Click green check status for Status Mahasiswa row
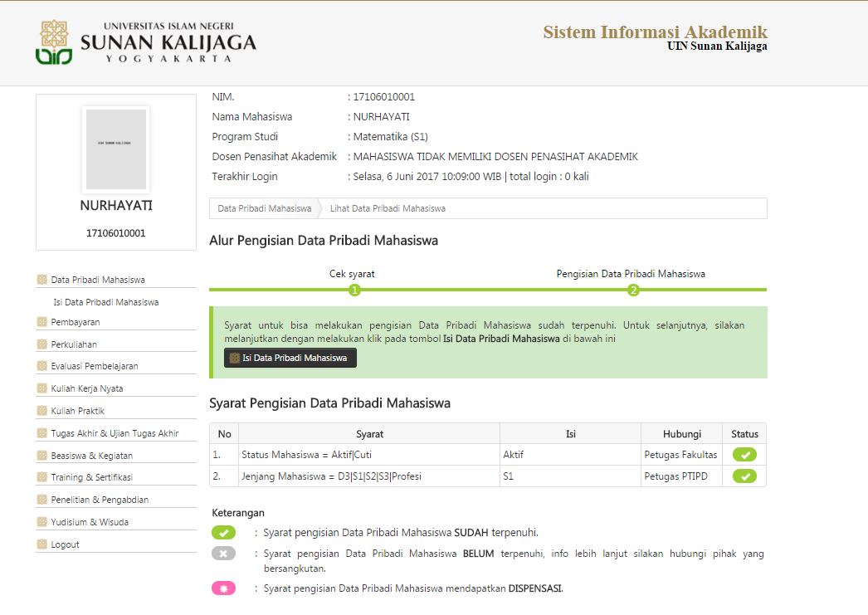Viewport: 868px width, 615px height. [744, 455]
